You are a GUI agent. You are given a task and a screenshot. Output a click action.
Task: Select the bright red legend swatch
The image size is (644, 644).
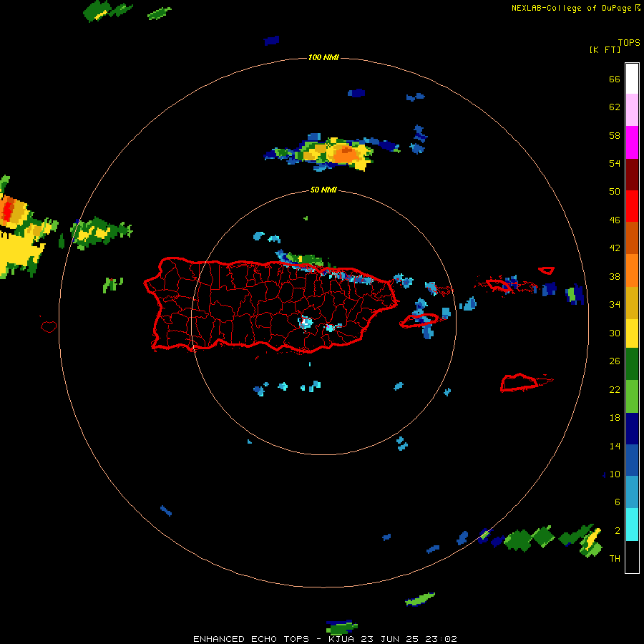click(632, 206)
